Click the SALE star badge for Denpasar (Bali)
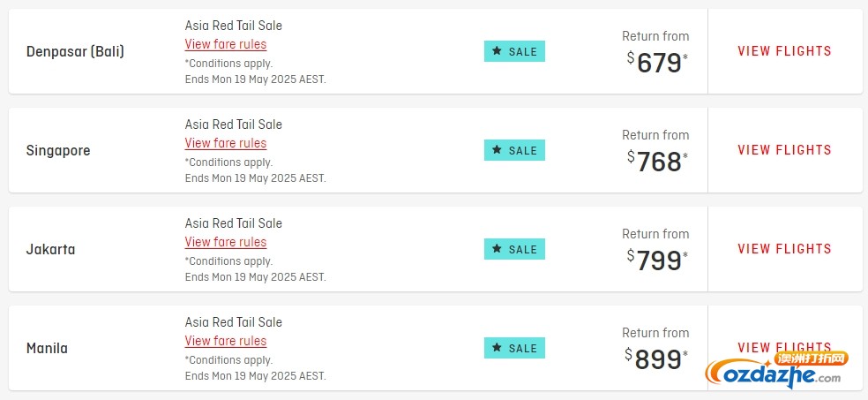 (x=514, y=51)
